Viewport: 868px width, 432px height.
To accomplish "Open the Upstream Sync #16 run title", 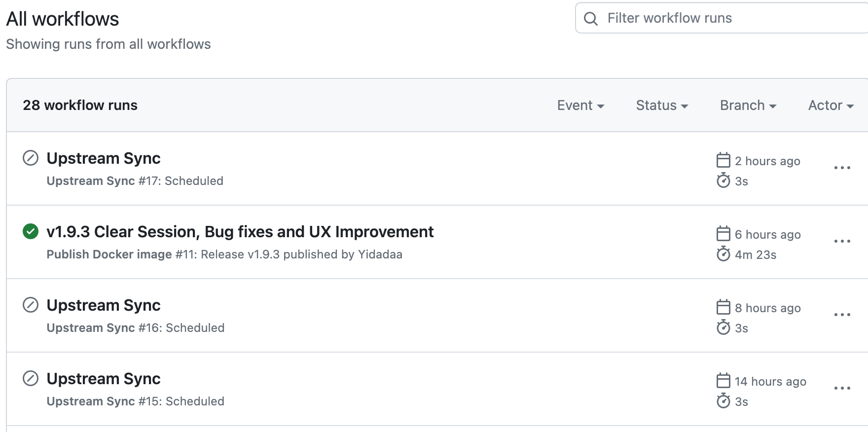I will point(104,305).
